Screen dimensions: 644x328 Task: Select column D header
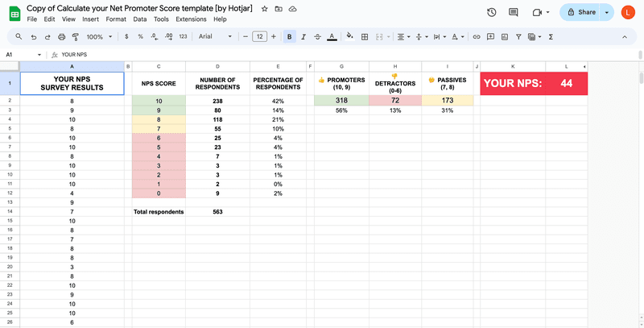tap(217, 66)
